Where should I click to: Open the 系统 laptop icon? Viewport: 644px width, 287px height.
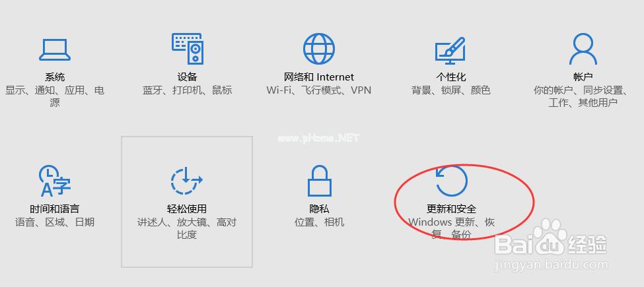pyautogui.click(x=55, y=49)
